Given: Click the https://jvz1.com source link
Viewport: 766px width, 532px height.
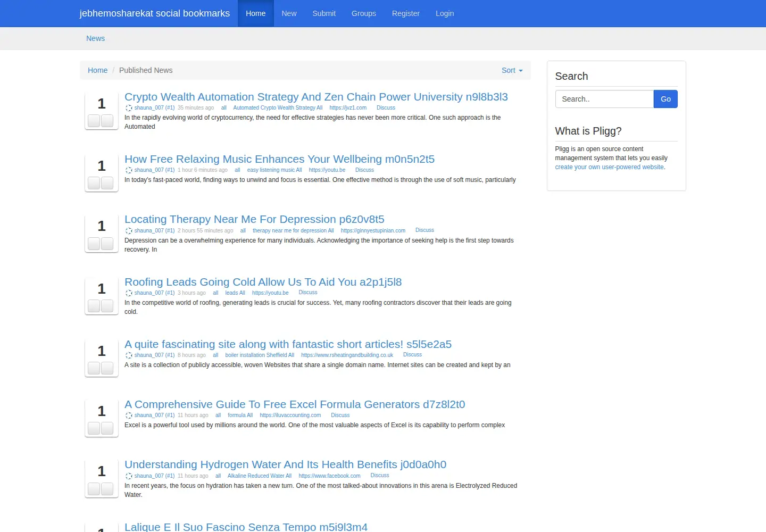Looking at the screenshot, I should [x=348, y=108].
